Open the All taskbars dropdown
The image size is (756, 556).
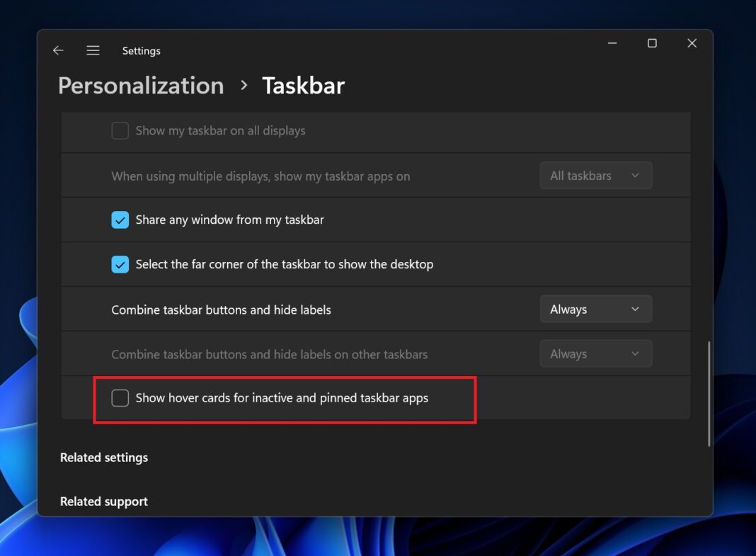pos(595,175)
